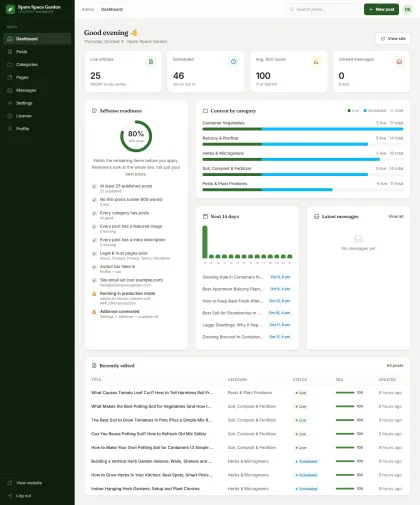The image size is (420, 505).
Task: Click the Profile person icon in sidebar
Action: [x=10, y=129]
